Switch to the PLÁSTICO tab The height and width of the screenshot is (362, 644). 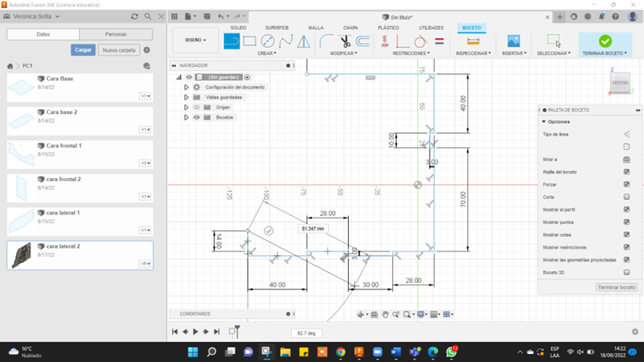point(389,28)
